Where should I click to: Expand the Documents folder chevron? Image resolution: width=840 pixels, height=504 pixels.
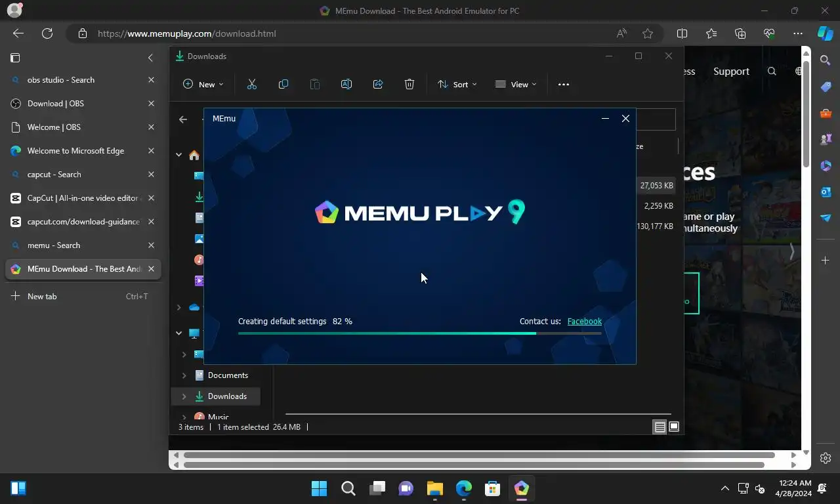tap(184, 375)
